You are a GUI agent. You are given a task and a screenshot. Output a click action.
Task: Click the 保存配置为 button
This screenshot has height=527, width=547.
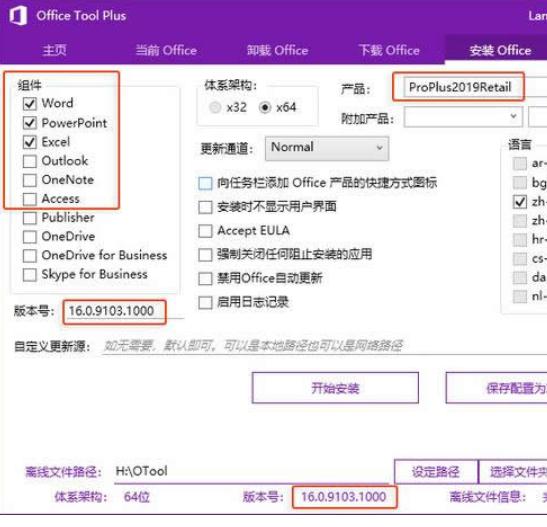tap(496, 388)
